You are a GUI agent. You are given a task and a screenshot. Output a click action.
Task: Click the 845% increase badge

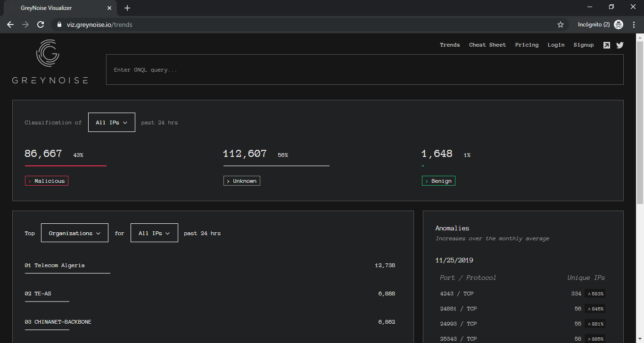pyautogui.click(x=595, y=309)
